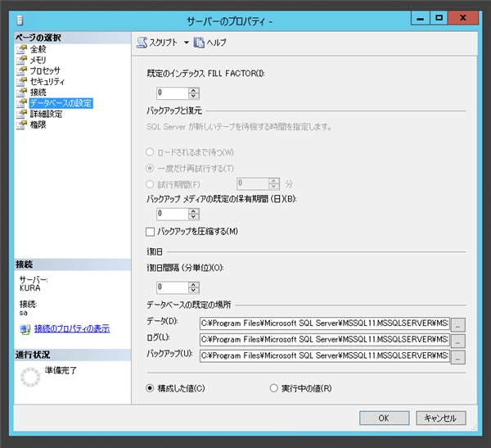The image size is (491, 448).
Task: Open the Script dropdown arrow
Action: tap(187, 43)
